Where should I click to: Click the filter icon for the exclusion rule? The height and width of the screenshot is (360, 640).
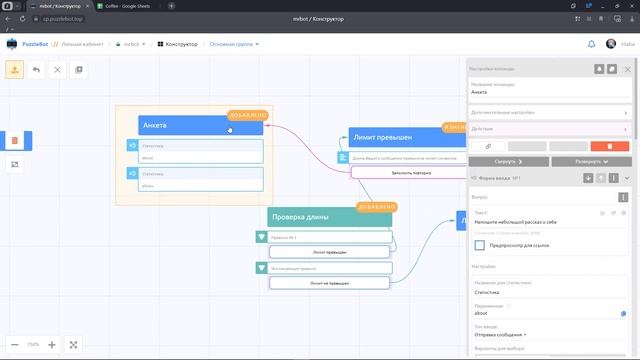pyautogui.click(x=262, y=268)
